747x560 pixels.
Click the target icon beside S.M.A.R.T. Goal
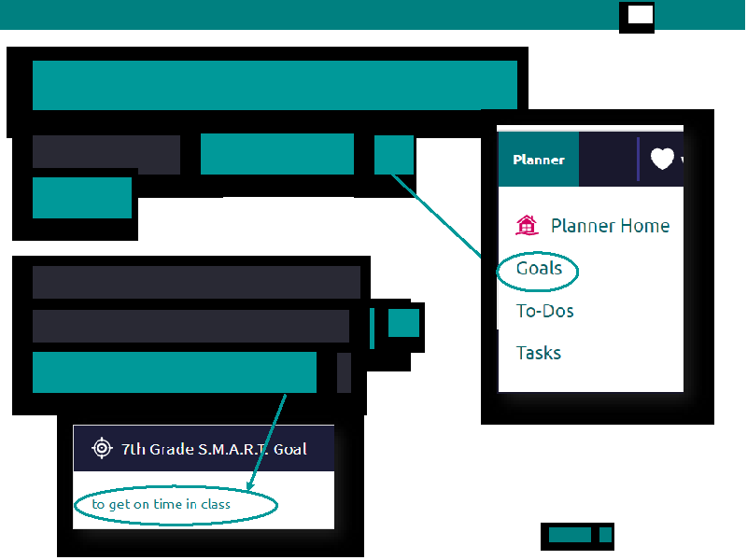coord(102,448)
